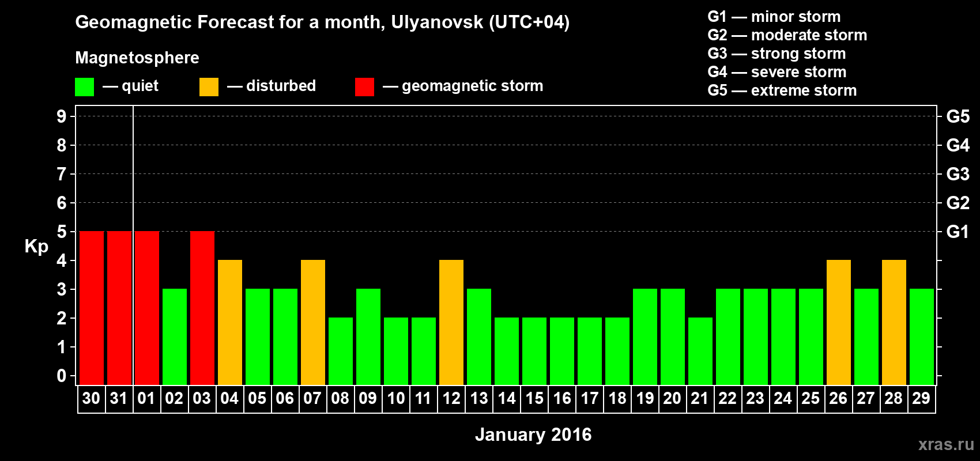
Task: Click the green bar for day 08
Action: (x=341, y=352)
